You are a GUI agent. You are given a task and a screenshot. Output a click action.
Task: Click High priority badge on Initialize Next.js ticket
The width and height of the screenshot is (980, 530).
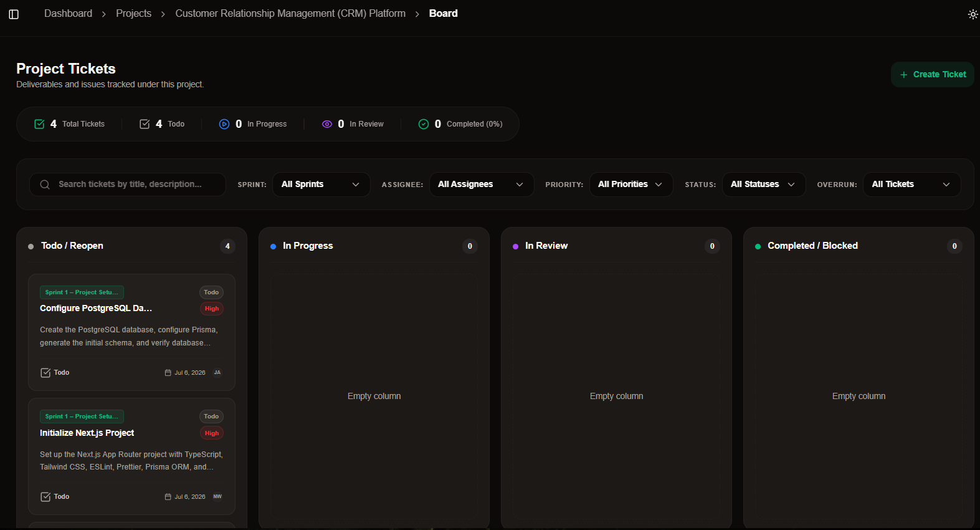[x=212, y=433]
